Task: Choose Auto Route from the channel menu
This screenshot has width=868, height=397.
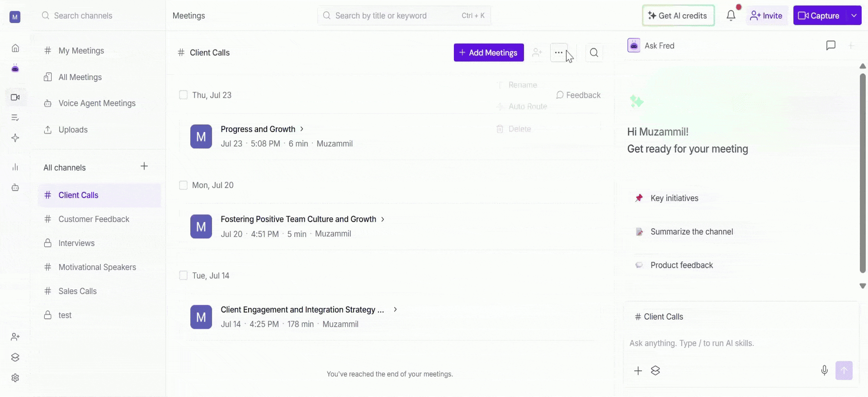Action: [522, 106]
